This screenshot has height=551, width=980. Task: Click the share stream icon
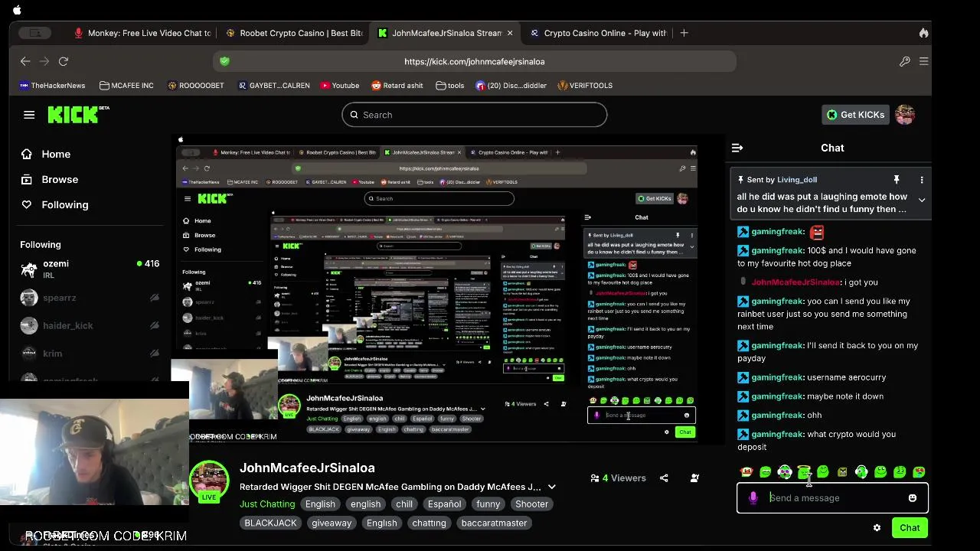tap(664, 478)
